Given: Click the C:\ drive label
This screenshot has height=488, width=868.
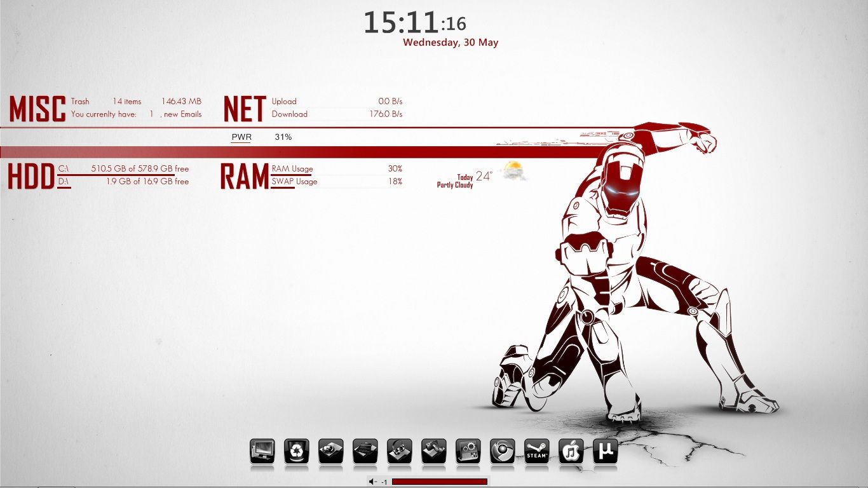Looking at the screenshot, I should [62, 169].
